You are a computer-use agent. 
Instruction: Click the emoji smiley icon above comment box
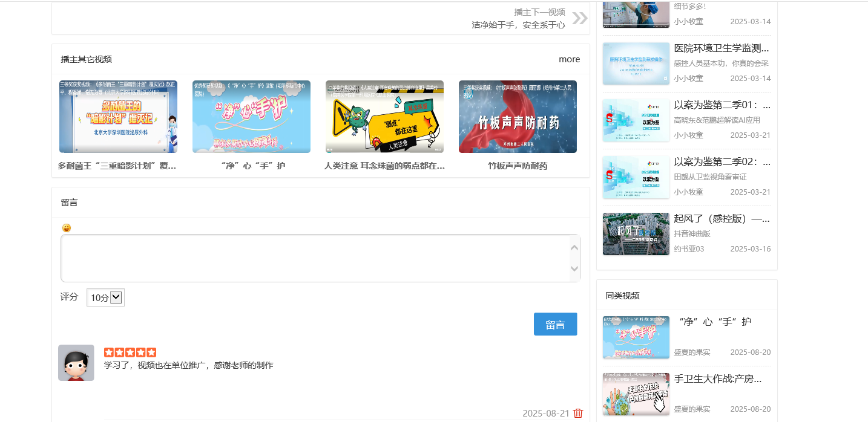67,228
